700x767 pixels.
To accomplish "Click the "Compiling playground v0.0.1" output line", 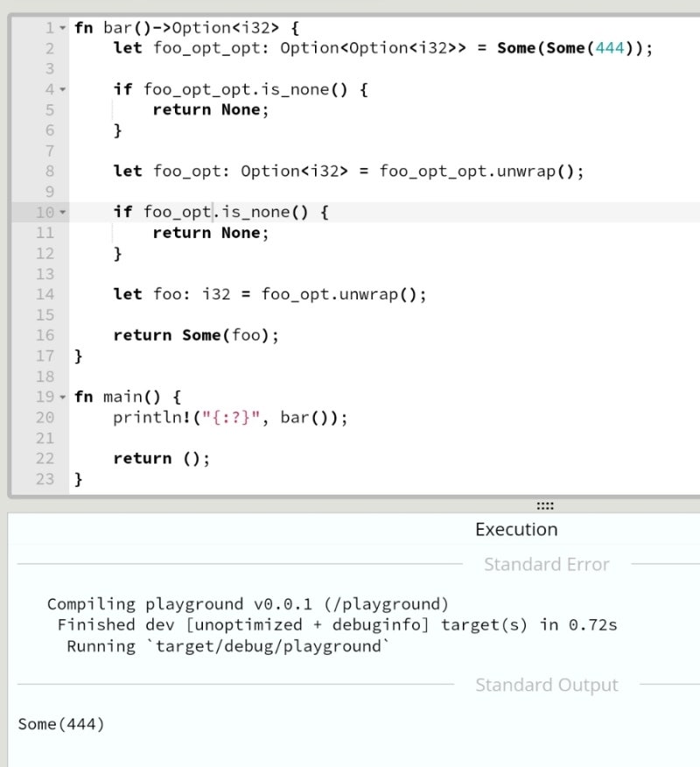I will [x=248, y=604].
